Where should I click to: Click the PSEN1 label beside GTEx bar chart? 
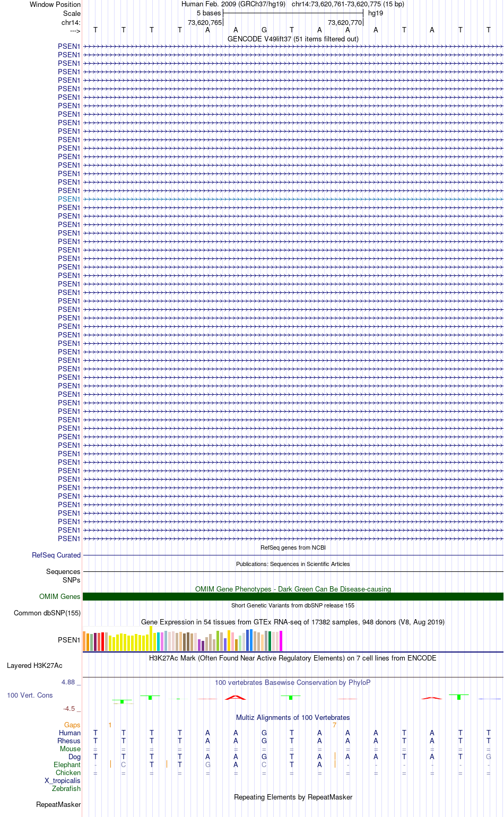coord(69,640)
